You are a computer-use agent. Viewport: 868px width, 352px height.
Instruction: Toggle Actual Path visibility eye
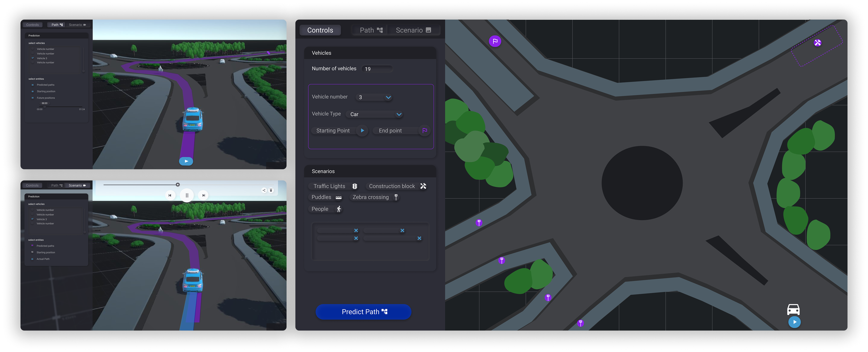pyautogui.click(x=32, y=259)
